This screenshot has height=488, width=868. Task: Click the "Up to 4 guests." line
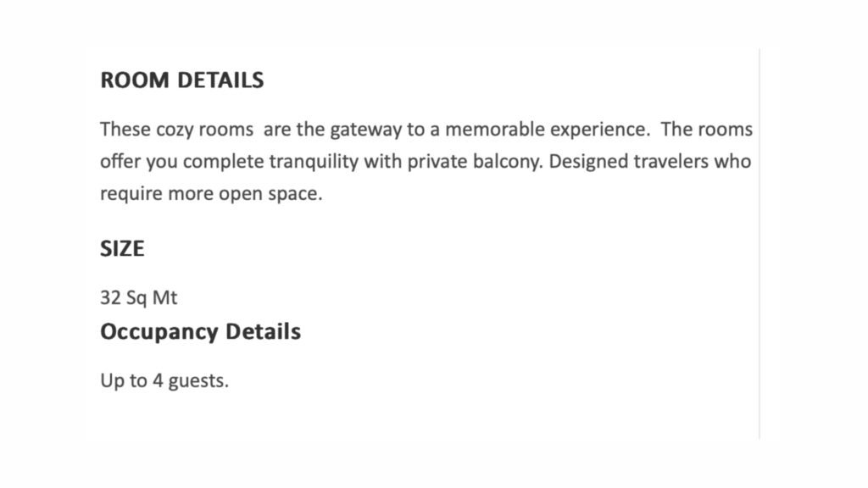click(x=164, y=380)
